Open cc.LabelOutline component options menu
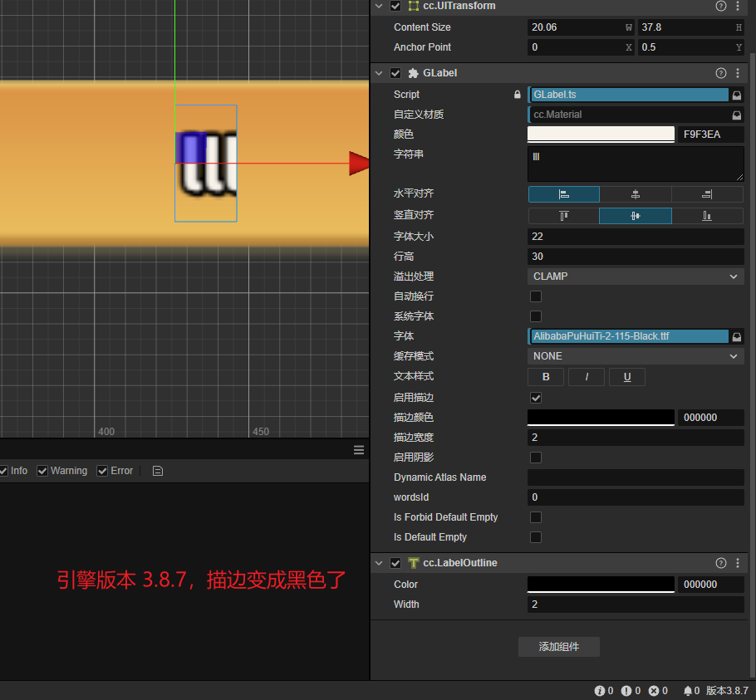This screenshot has width=756, height=700. [x=738, y=563]
